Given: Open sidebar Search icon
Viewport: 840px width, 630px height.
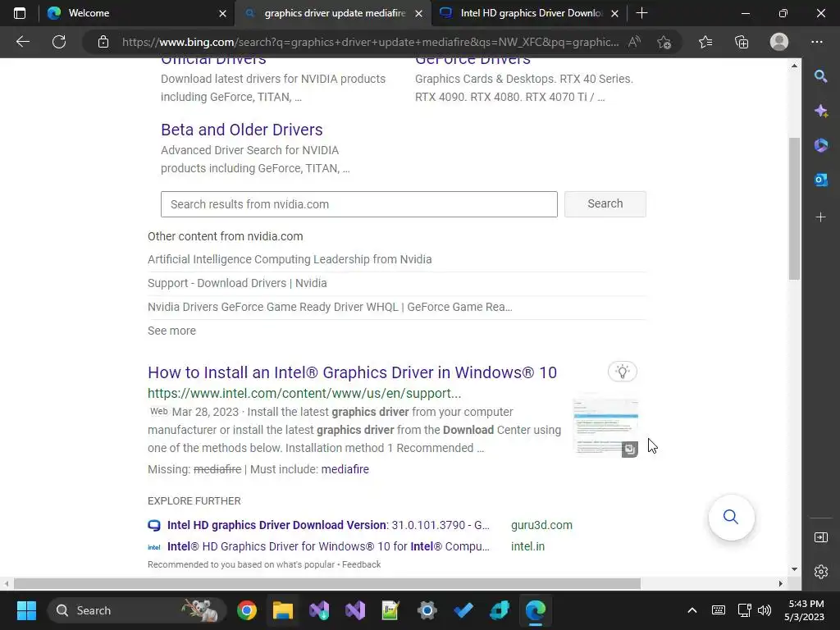Looking at the screenshot, I should tap(820, 76).
